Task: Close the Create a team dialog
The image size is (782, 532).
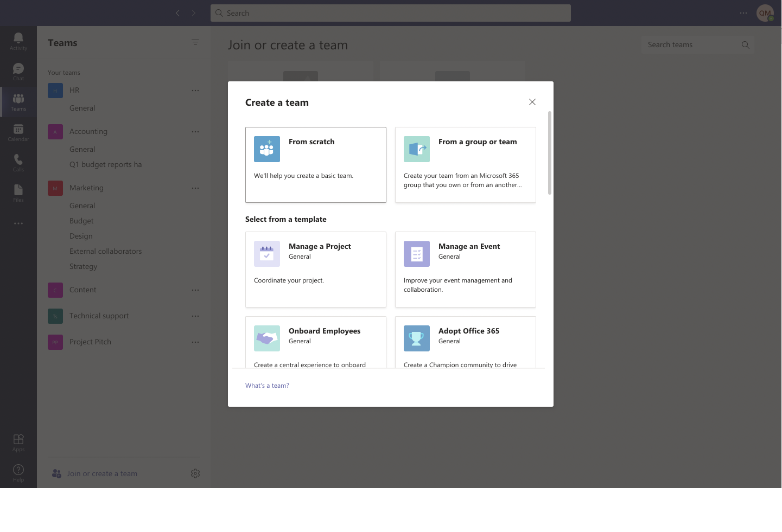Action: (x=532, y=102)
